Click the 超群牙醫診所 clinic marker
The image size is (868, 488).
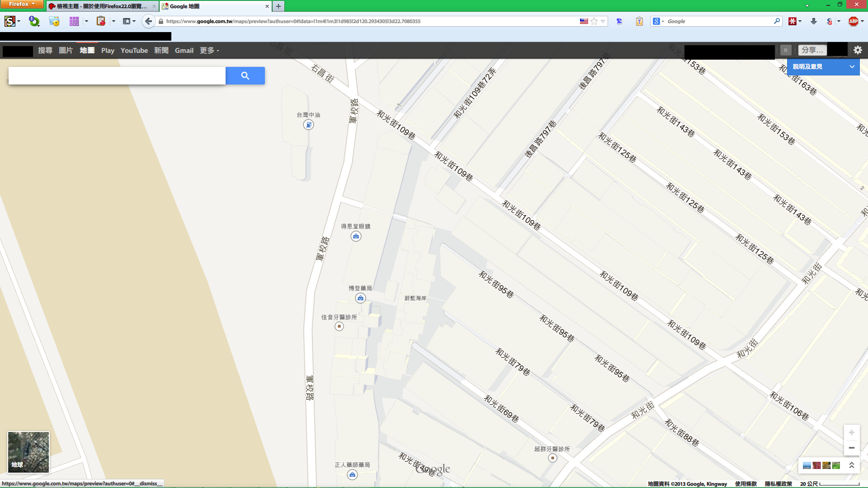552,458
